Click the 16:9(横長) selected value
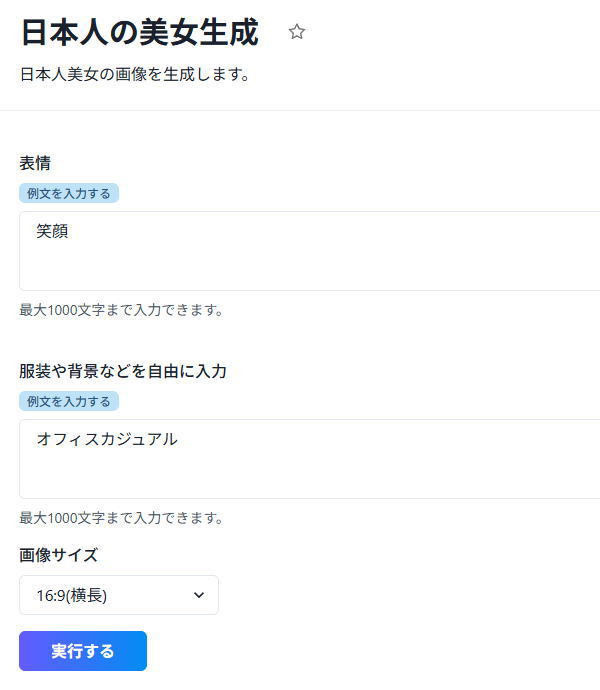 pyautogui.click(x=72, y=595)
